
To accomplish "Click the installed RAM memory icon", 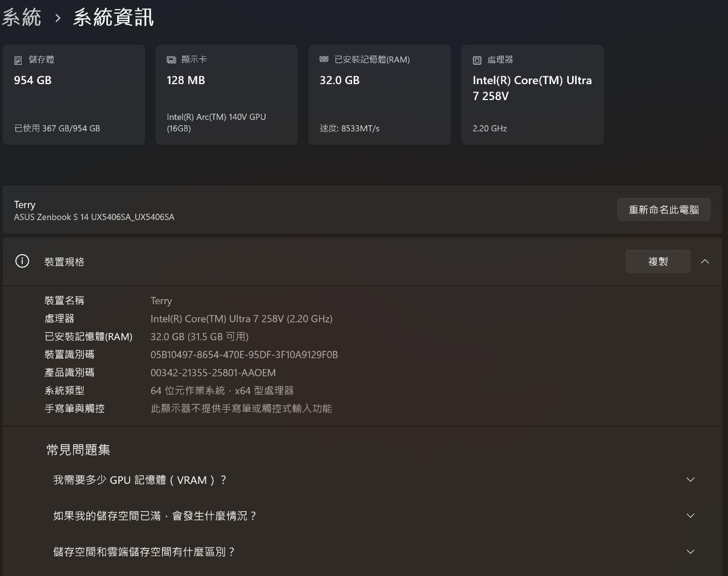I will (x=324, y=60).
